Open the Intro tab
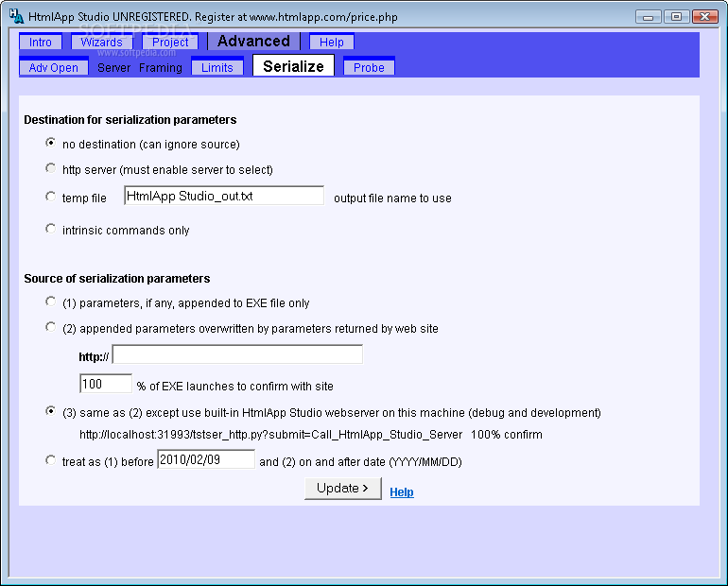 (x=41, y=42)
